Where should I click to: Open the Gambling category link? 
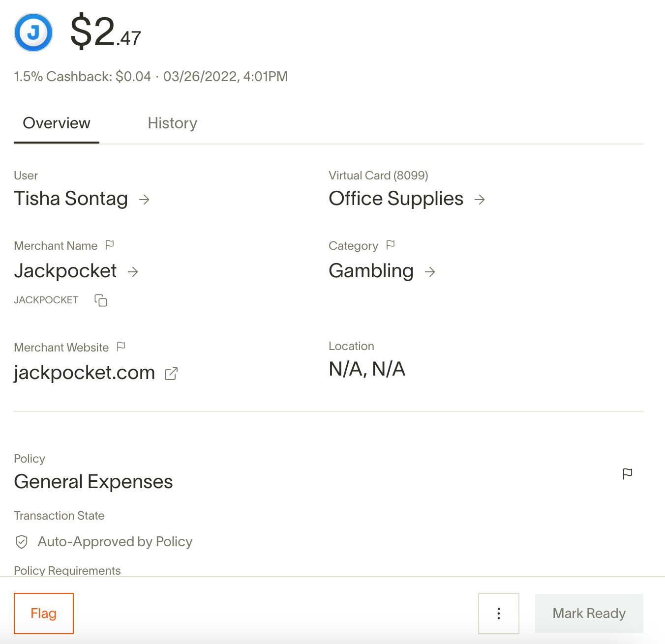(x=371, y=271)
